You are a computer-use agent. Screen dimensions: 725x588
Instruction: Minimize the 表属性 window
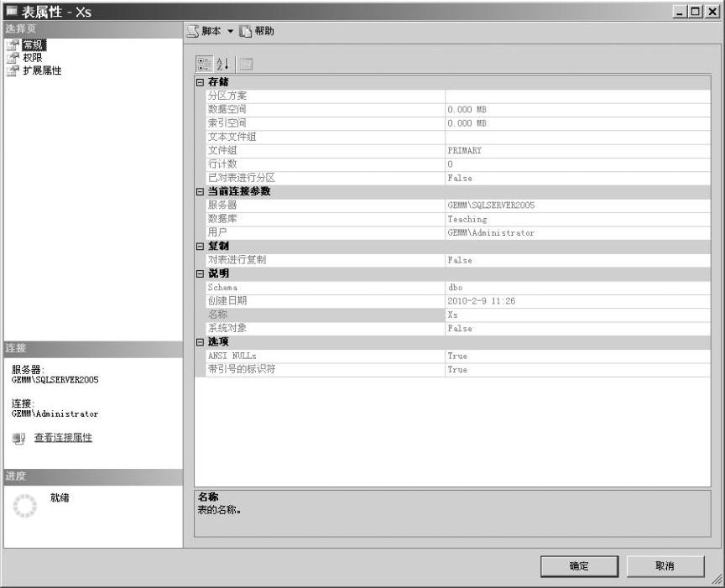click(679, 12)
